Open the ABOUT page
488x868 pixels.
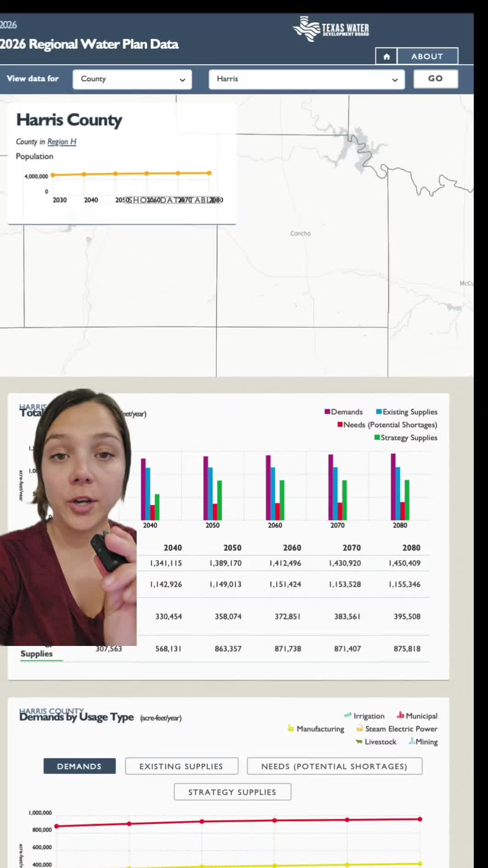pyautogui.click(x=427, y=56)
